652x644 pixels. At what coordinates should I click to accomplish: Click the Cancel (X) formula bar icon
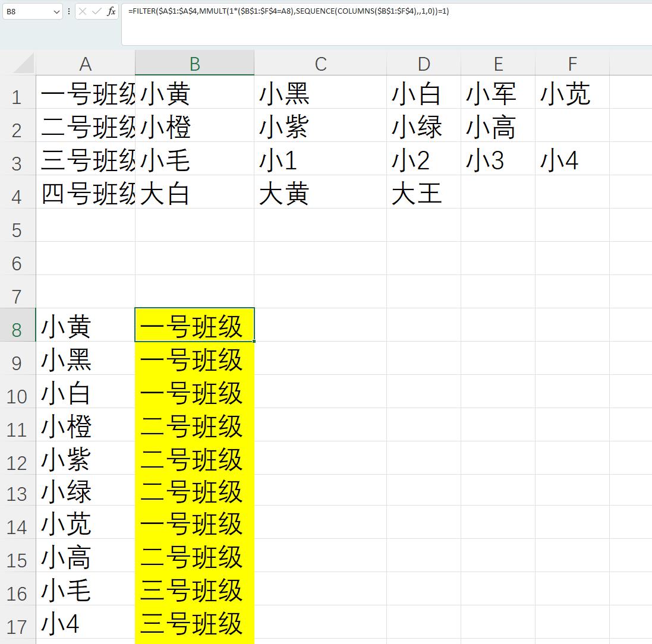[x=83, y=12]
